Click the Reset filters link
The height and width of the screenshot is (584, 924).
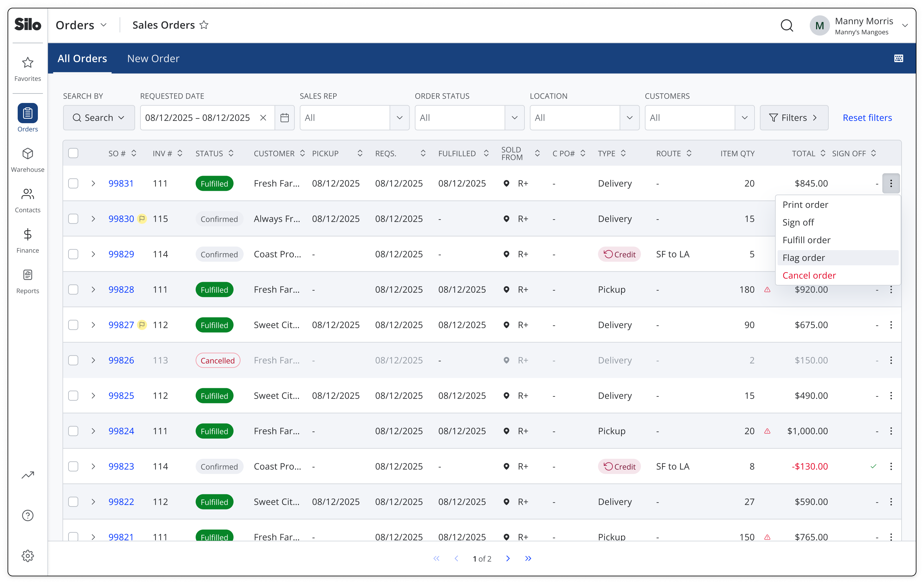pos(867,117)
